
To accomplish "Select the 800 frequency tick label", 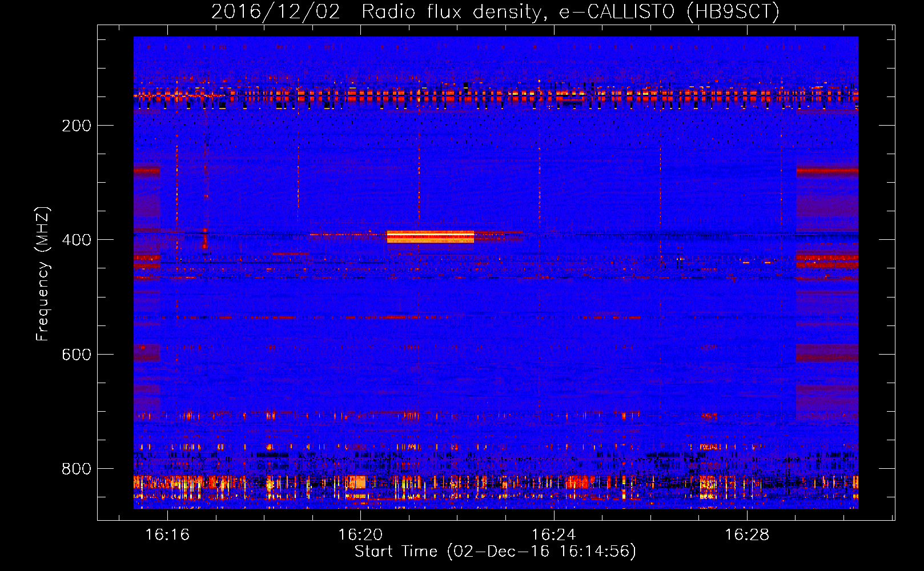I will tap(77, 469).
